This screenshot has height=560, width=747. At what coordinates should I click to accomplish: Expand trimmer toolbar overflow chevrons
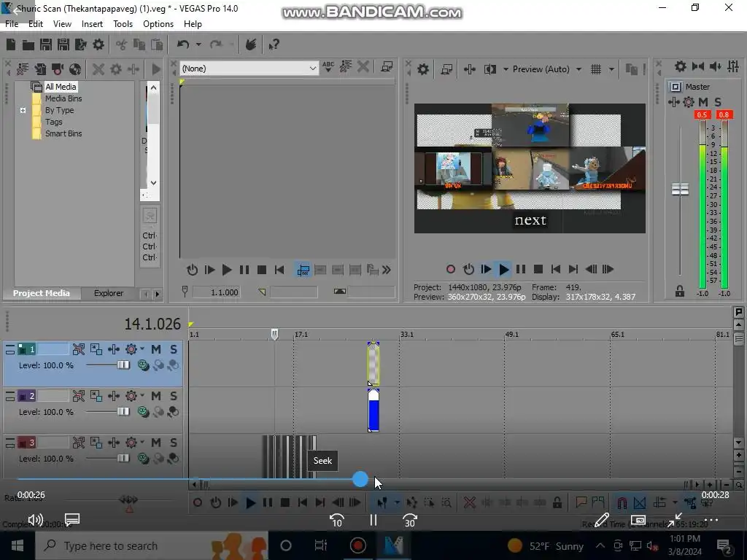point(387,270)
